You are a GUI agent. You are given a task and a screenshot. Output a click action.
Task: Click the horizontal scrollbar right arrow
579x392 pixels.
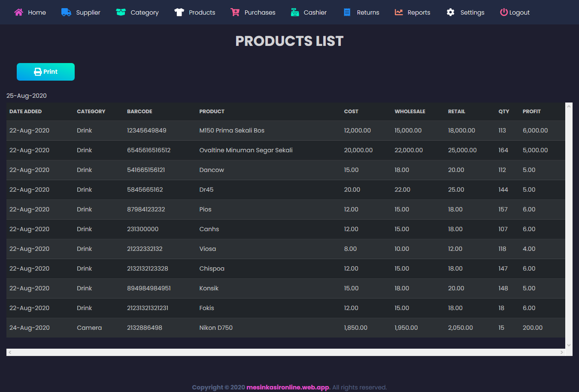pyautogui.click(x=561, y=352)
